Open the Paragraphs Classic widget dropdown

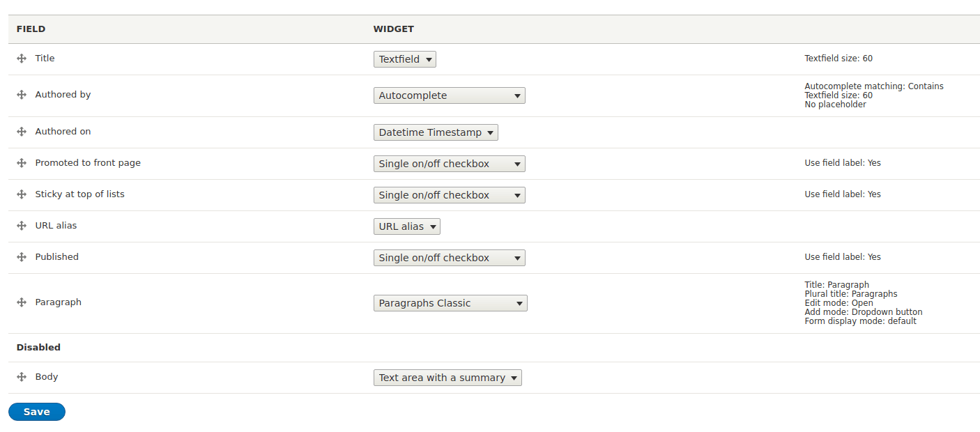coord(450,302)
